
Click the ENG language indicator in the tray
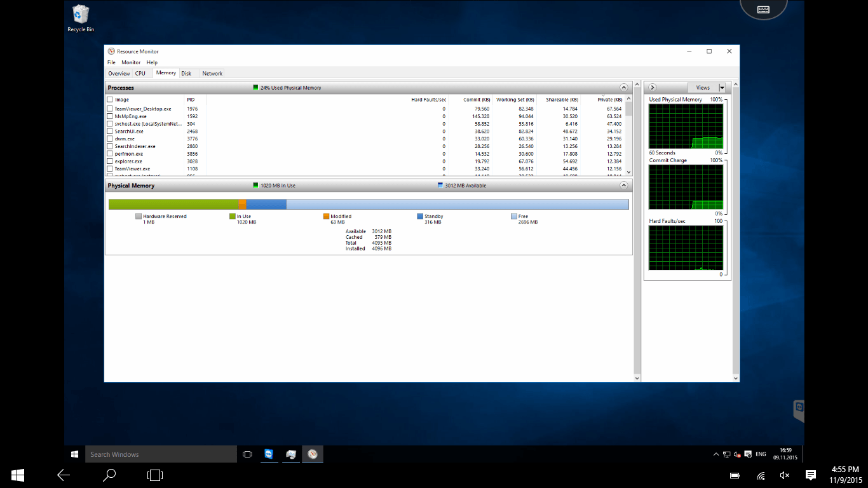point(760,454)
